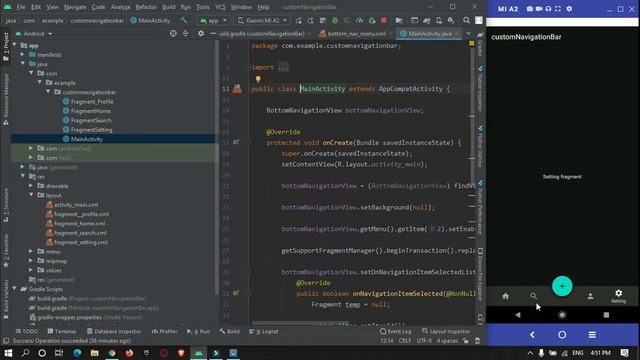Stop the app with the red square

point(384,20)
